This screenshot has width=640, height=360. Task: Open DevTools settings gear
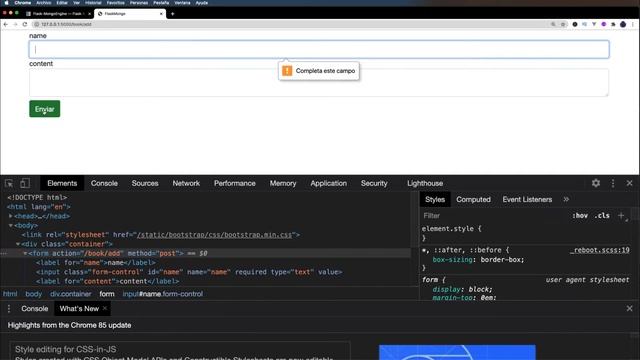(x=596, y=183)
